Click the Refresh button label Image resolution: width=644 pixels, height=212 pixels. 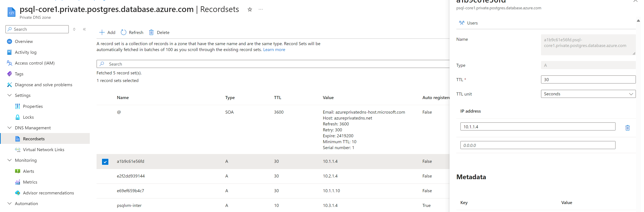tap(136, 32)
